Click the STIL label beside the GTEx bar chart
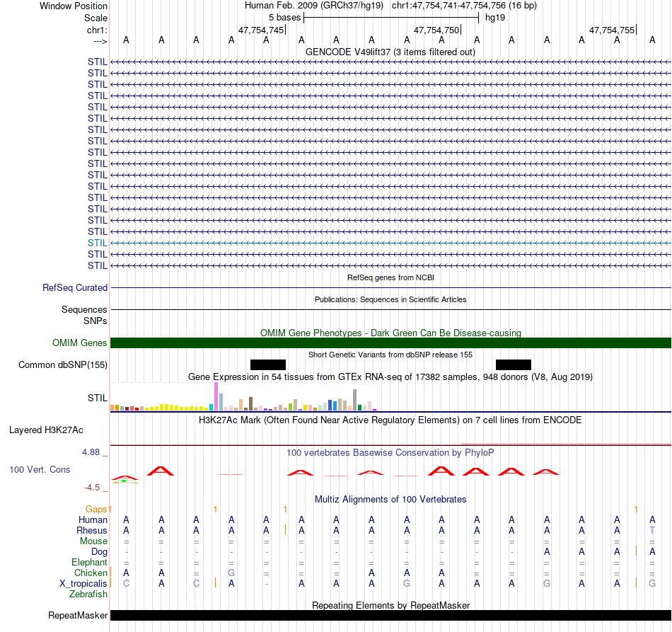Viewport: 672px width, 632px height. [x=98, y=398]
